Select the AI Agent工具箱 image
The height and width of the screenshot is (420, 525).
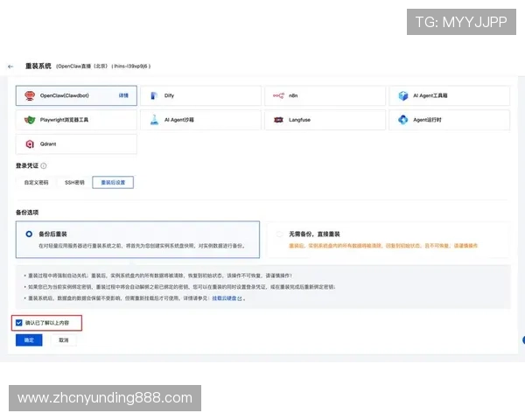point(450,95)
